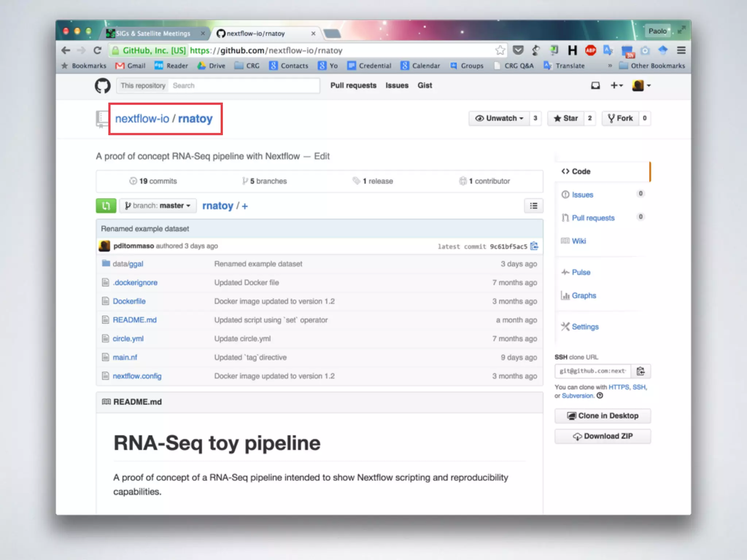Open the .dockerignore file

pyautogui.click(x=135, y=283)
